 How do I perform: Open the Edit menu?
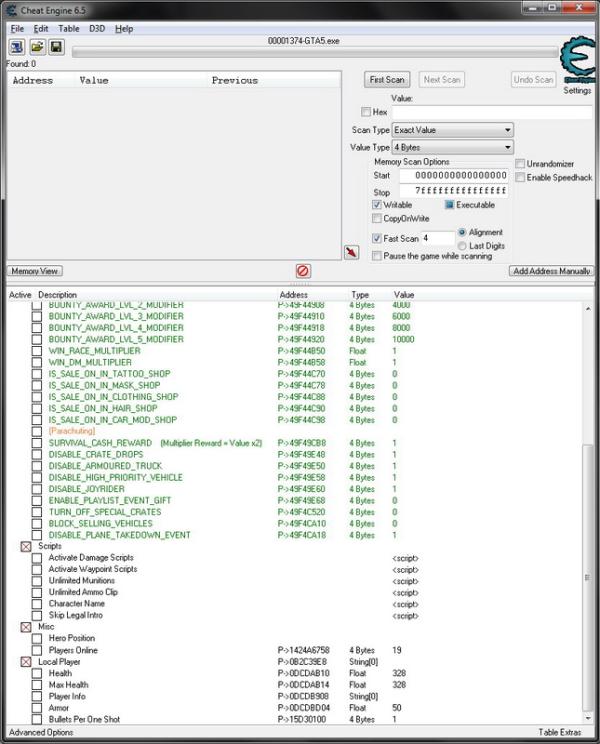pos(41,28)
